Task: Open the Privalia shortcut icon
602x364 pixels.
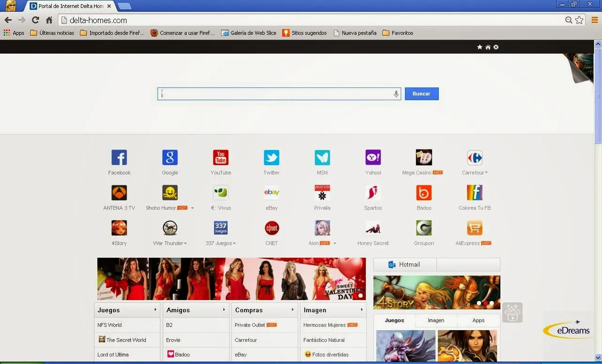Action: tap(322, 192)
